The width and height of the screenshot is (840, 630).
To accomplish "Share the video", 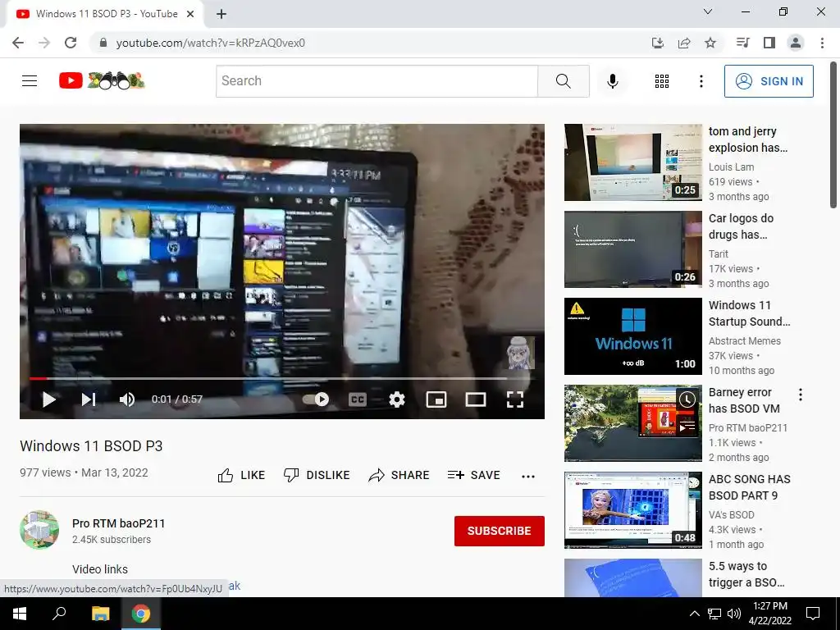I will [399, 475].
